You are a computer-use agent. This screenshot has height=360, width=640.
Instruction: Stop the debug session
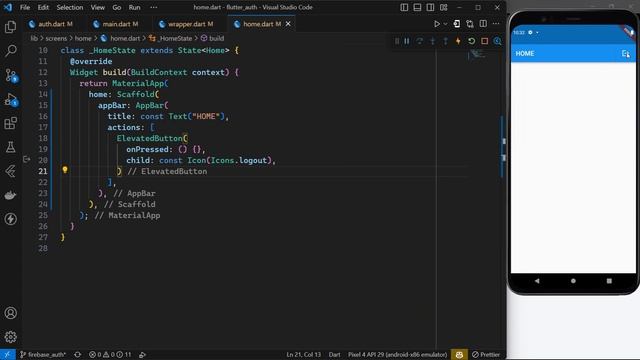point(484,41)
